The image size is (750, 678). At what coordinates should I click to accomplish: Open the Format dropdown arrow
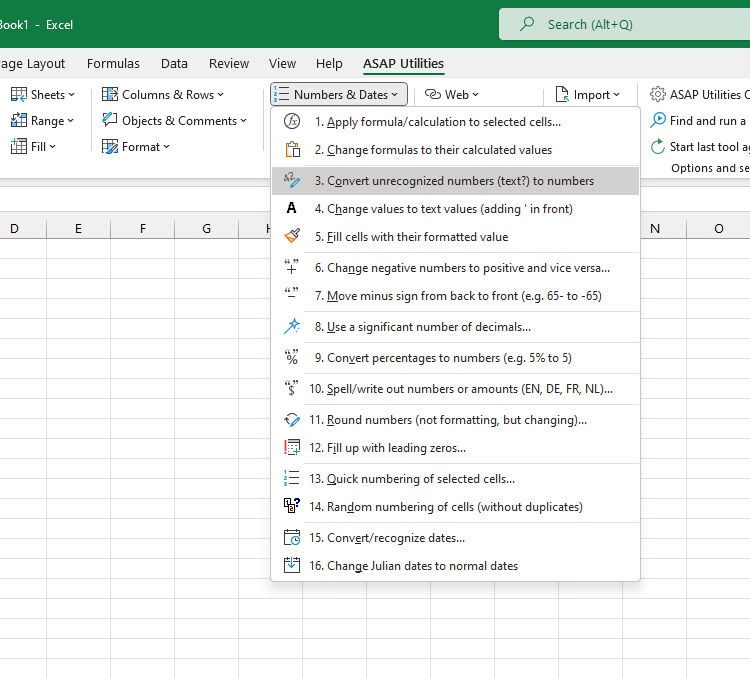pyautogui.click(x=166, y=146)
